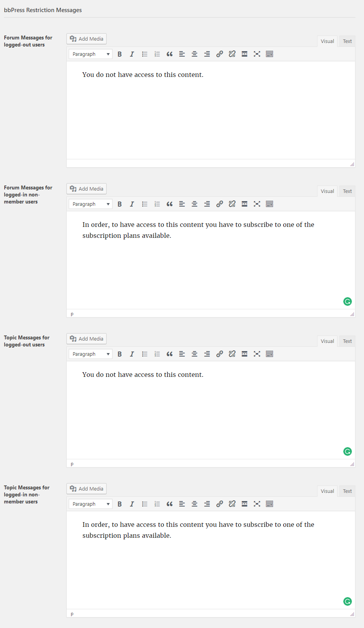Select the 'p' path element in Topic non-member editor
The width and height of the screenshot is (364, 628).
point(72,614)
